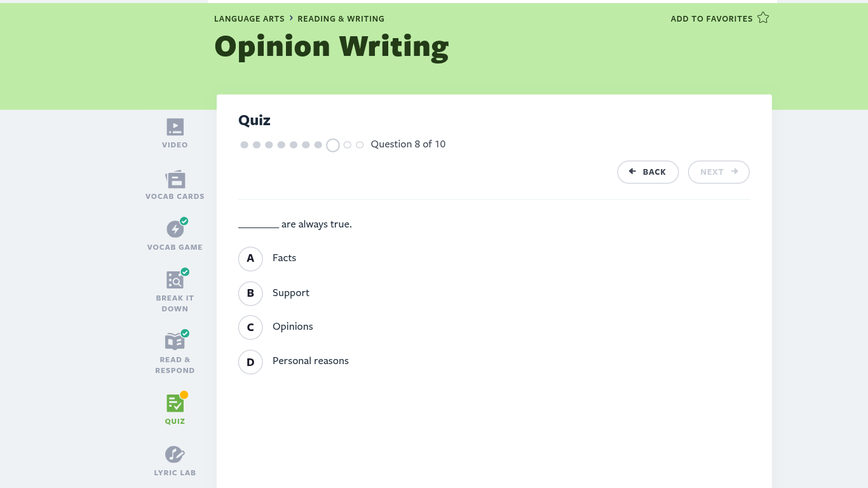868x488 pixels.
Task: Jump to the first question dot
Action: [x=244, y=145]
